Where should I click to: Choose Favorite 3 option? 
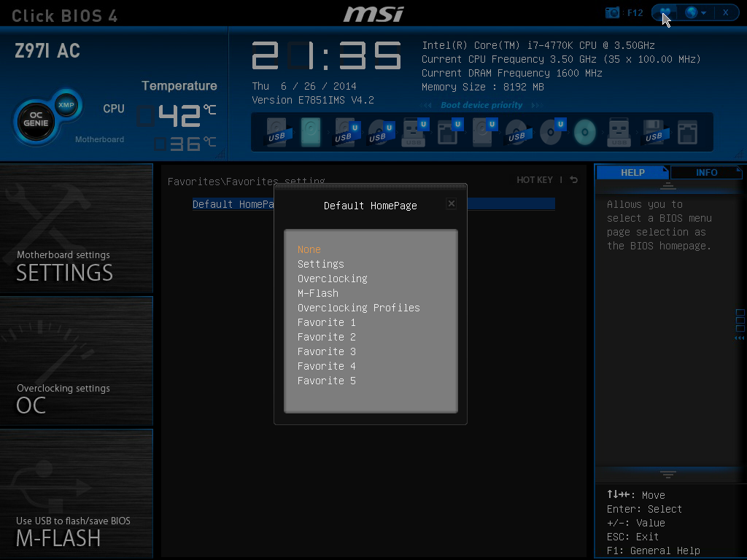pos(326,351)
